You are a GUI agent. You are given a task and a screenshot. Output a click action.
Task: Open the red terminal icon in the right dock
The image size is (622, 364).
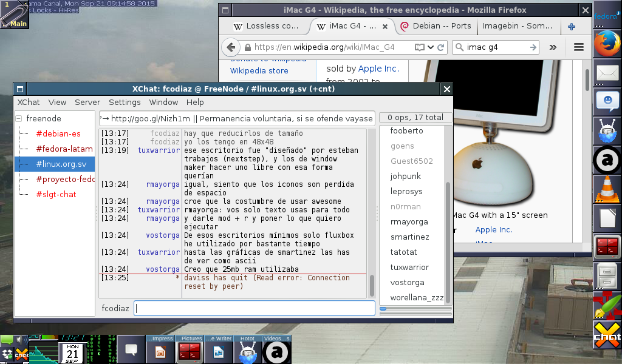[607, 246]
